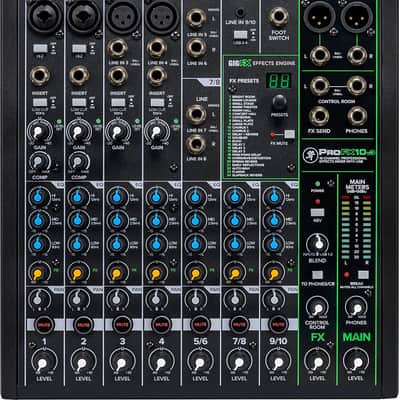
Task: Turn the BLEND inputs/USB knob
Action: [318, 245]
